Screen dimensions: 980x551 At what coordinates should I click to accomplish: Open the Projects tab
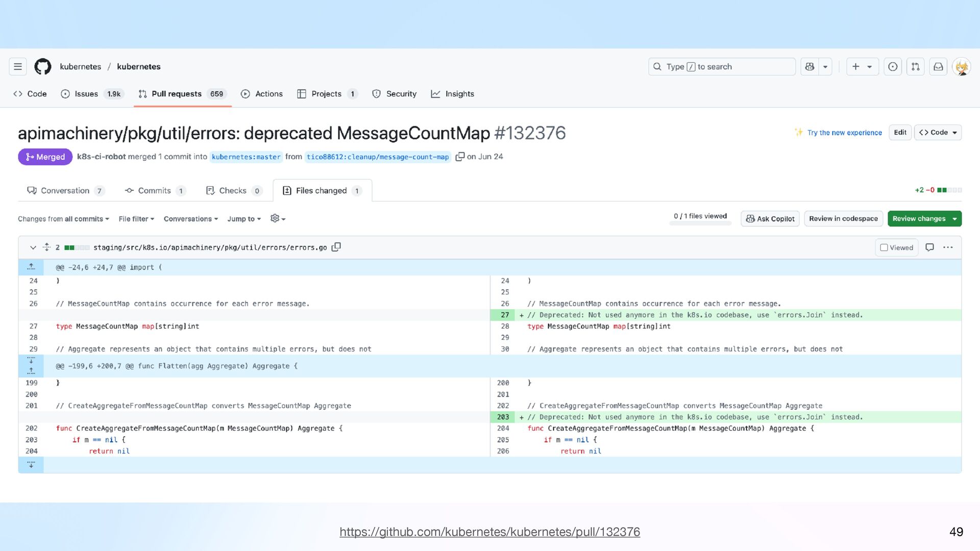pos(327,94)
